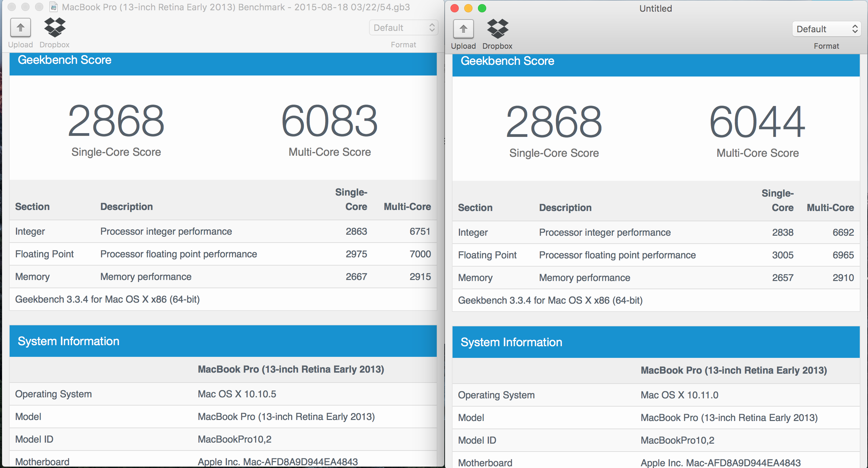Click Dropbox icon in Untitled window

tap(498, 29)
